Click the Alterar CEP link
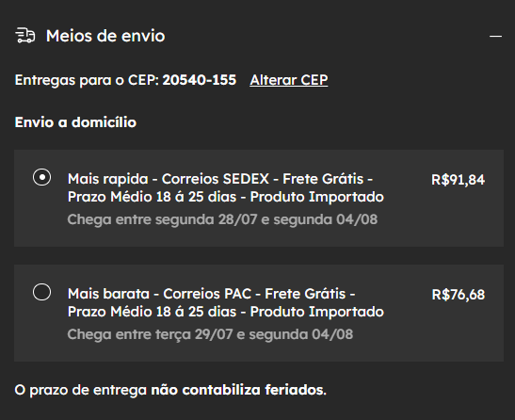The height and width of the screenshot is (420, 515). pos(289,80)
